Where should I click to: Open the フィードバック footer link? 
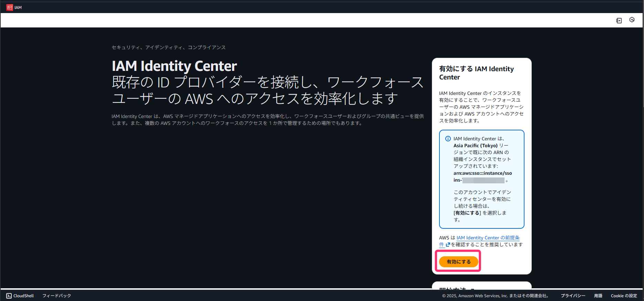pos(56,296)
